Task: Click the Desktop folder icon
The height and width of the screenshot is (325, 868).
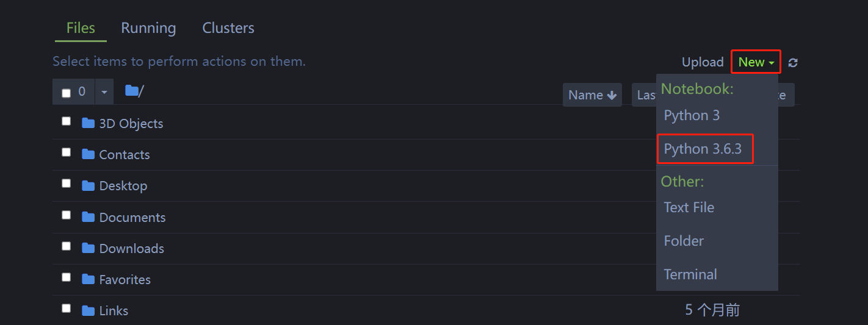Action: tap(88, 185)
